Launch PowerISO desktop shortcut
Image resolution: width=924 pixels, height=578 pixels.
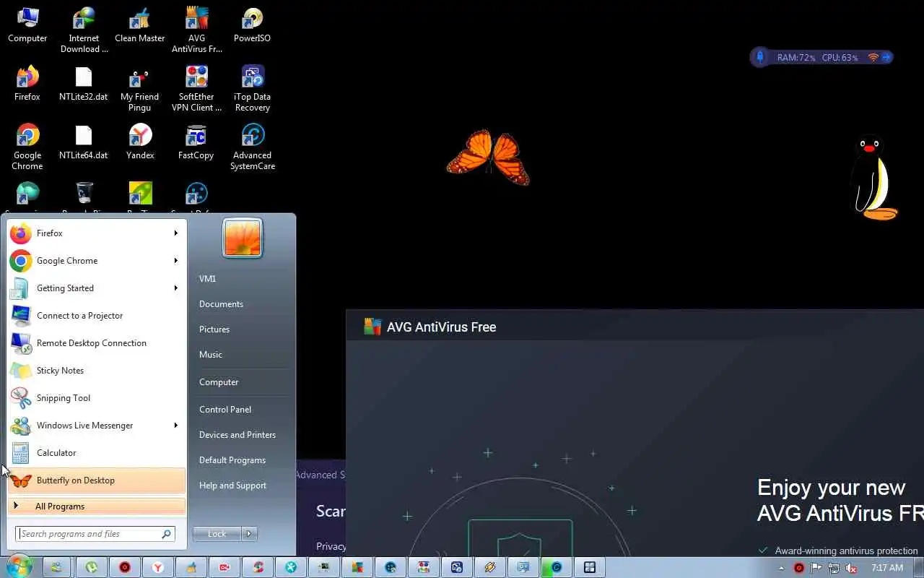[253, 25]
